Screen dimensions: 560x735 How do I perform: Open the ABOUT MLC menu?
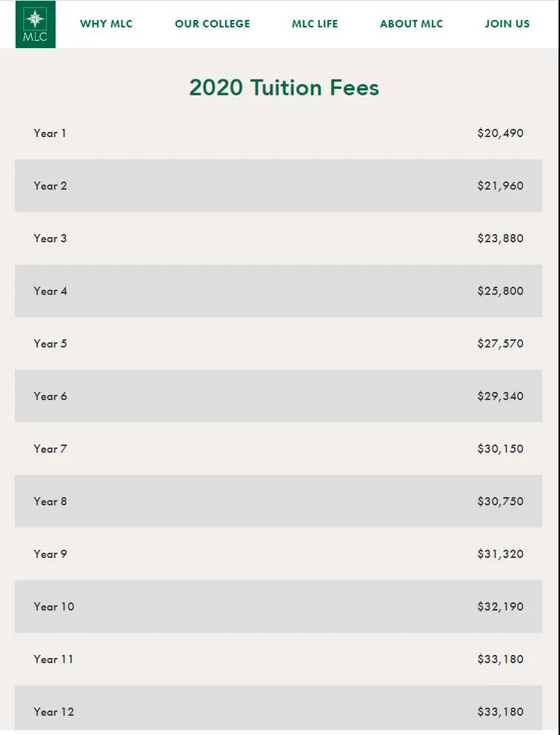coord(411,24)
